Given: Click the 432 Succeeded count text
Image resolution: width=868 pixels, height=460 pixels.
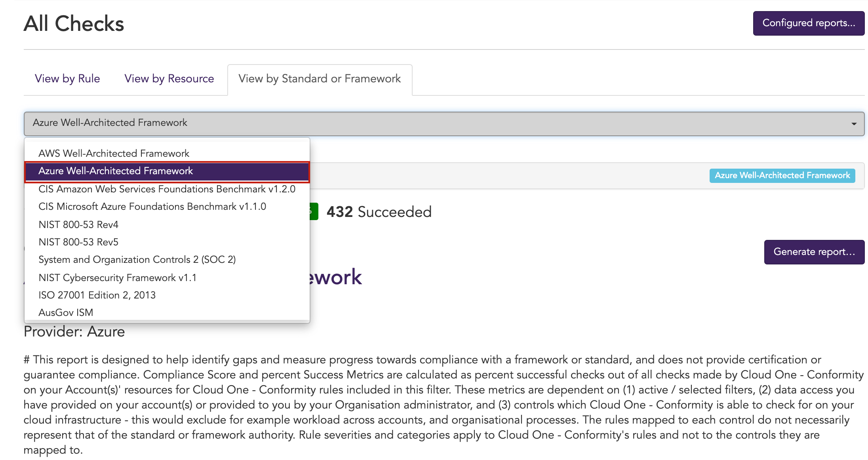Looking at the screenshot, I should [x=379, y=212].
